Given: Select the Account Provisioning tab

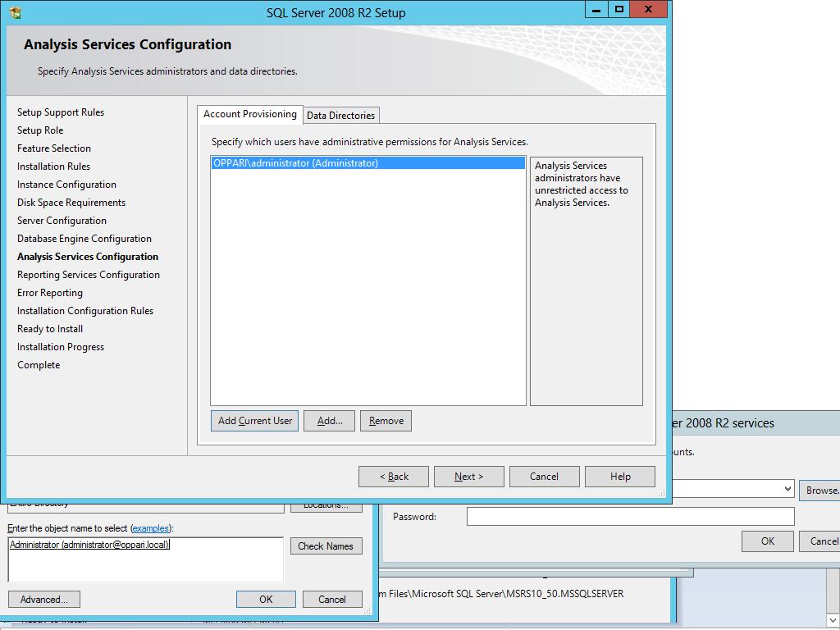Looking at the screenshot, I should click(249, 114).
